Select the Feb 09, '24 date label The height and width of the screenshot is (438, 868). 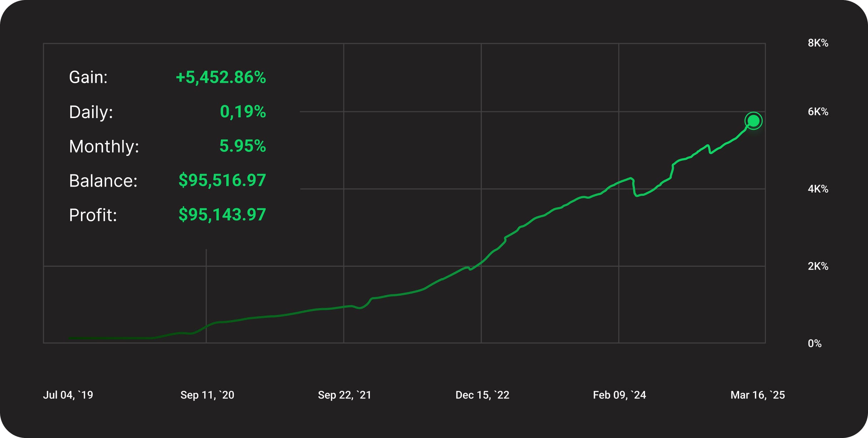click(x=619, y=395)
